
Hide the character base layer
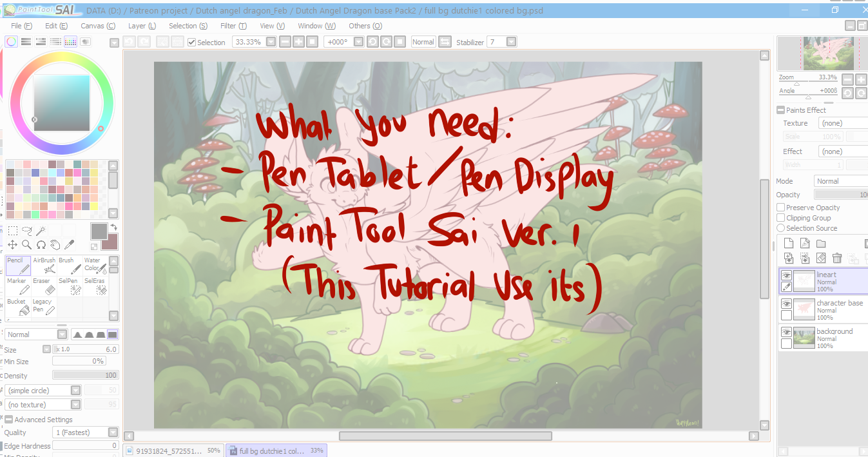coord(786,304)
